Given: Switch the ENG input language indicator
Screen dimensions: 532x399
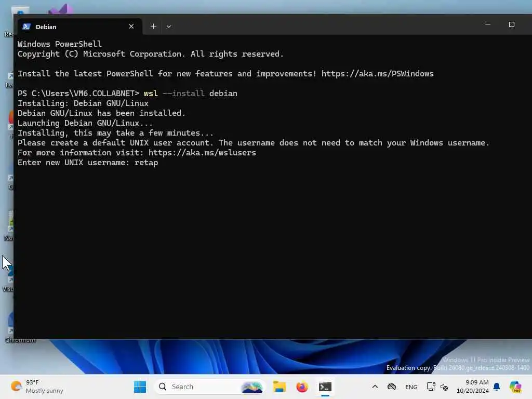Looking at the screenshot, I should [x=411, y=387].
